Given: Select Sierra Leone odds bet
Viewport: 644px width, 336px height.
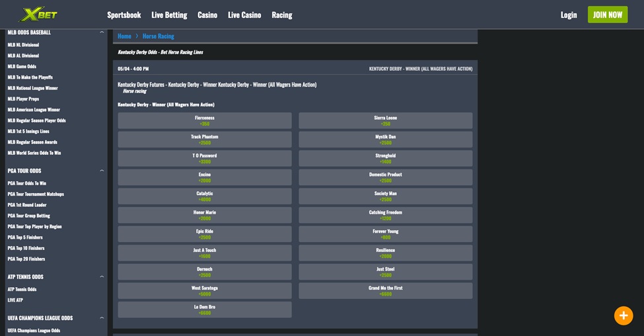Looking at the screenshot, I should pos(385,120).
